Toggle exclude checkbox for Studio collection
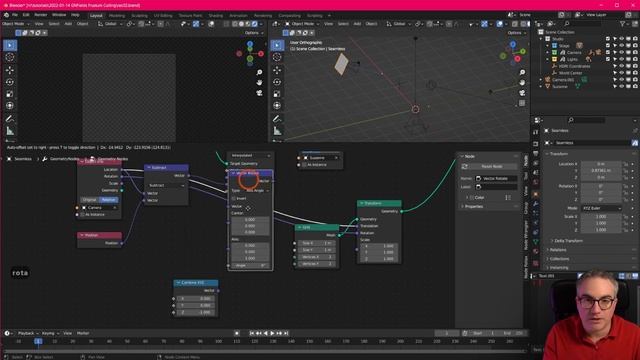Viewport: 640px width, 360px height. pos(608,39)
